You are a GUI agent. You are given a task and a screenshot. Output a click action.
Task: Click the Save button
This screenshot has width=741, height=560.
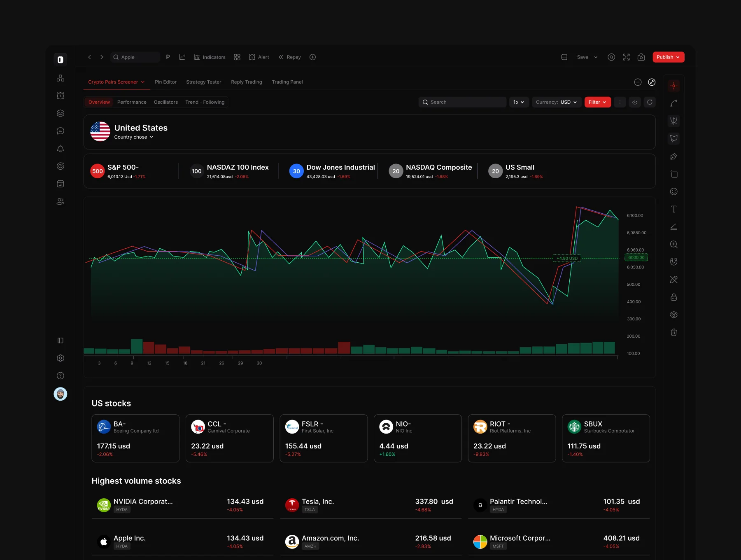[583, 57]
